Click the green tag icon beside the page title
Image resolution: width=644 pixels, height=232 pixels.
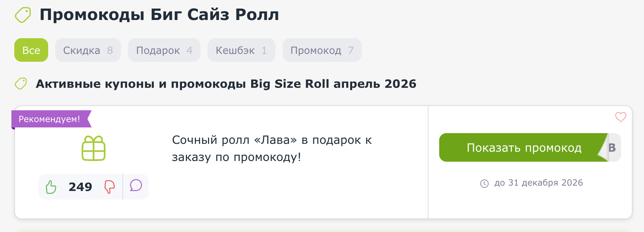click(x=22, y=15)
